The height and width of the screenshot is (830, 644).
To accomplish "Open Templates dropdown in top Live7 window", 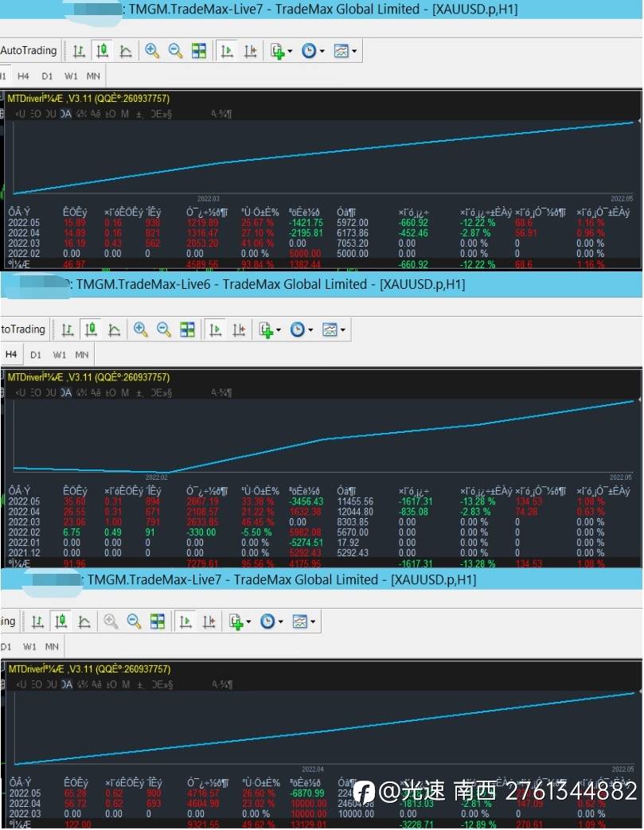I will (x=345, y=51).
